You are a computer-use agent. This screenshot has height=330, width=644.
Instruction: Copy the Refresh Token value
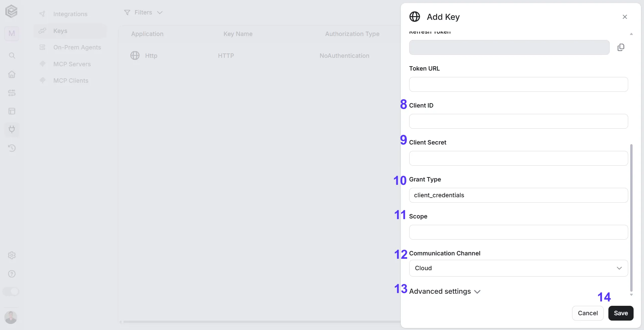[621, 47]
